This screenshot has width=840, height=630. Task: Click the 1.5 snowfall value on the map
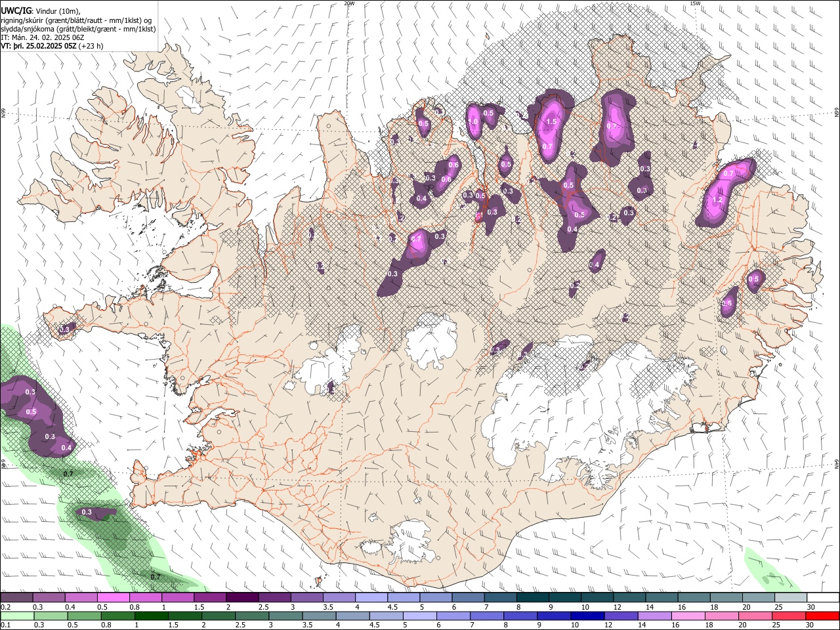pyautogui.click(x=551, y=122)
